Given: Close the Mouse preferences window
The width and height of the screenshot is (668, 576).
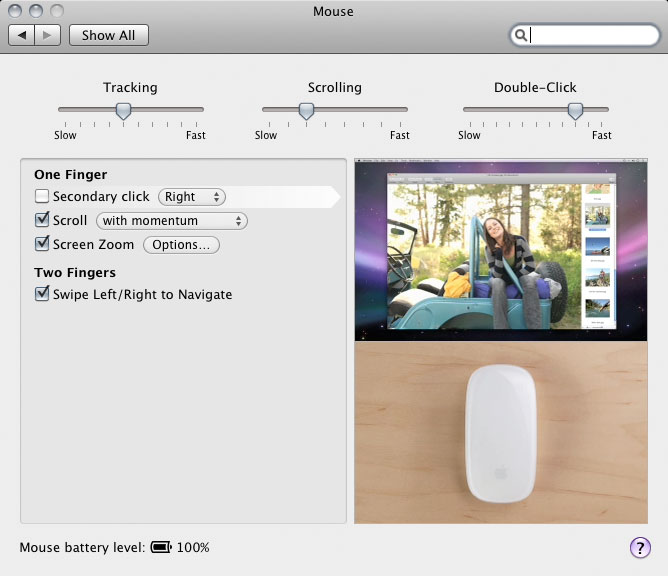Looking at the screenshot, I should tap(15, 11).
